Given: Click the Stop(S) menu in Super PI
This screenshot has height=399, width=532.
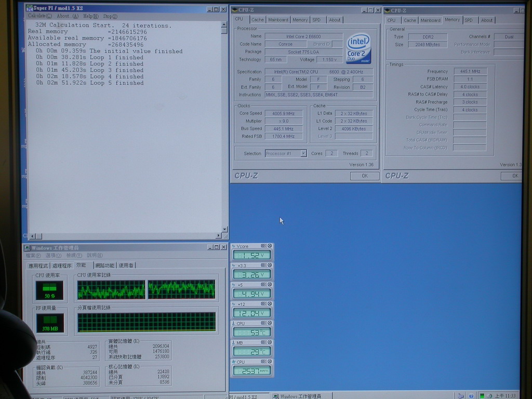Looking at the screenshot, I should [110, 16].
